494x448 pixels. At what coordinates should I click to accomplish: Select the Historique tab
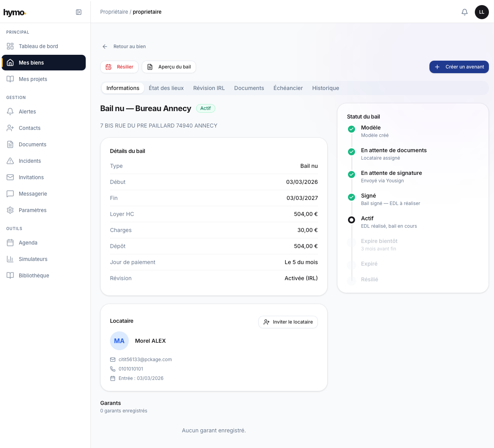click(325, 88)
